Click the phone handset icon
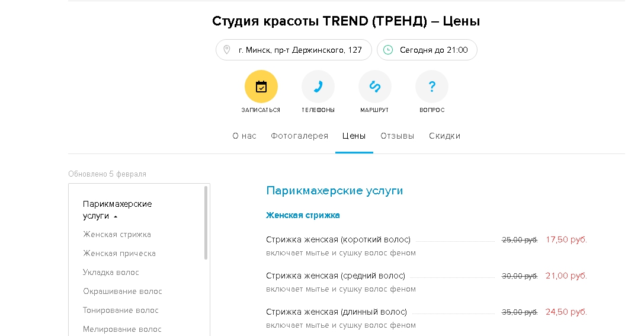Image resolution: width=644 pixels, height=336 pixels. tap(318, 87)
